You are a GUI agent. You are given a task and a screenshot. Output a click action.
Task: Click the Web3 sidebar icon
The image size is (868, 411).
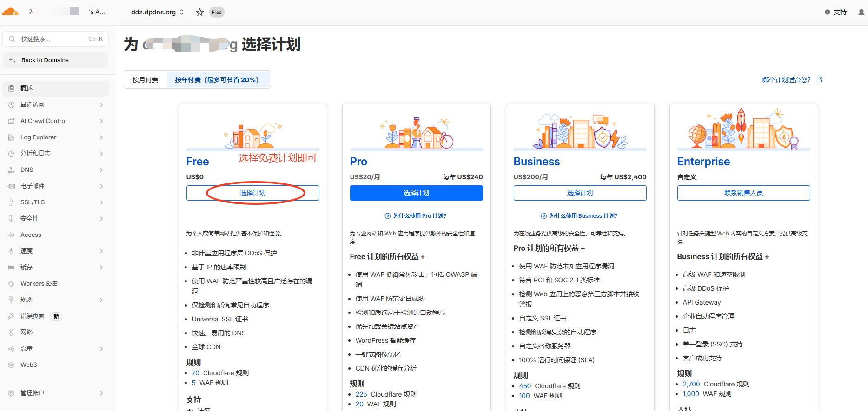[x=11, y=365]
